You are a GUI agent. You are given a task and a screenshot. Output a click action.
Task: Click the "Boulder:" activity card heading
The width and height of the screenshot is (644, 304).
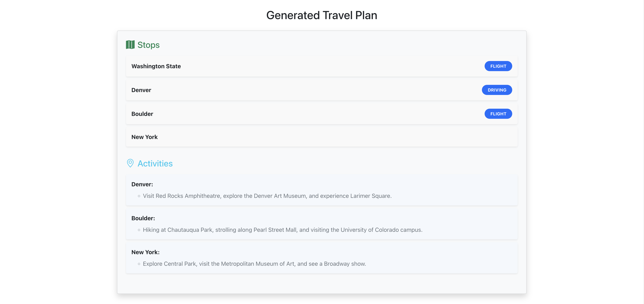coord(143,218)
